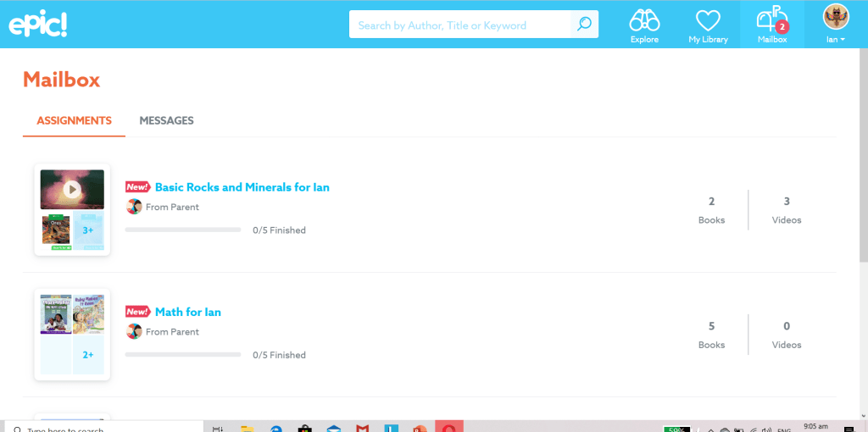Image resolution: width=868 pixels, height=432 pixels.
Task: Click the parent avatar under Math for Ian
Action: tap(134, 331)
